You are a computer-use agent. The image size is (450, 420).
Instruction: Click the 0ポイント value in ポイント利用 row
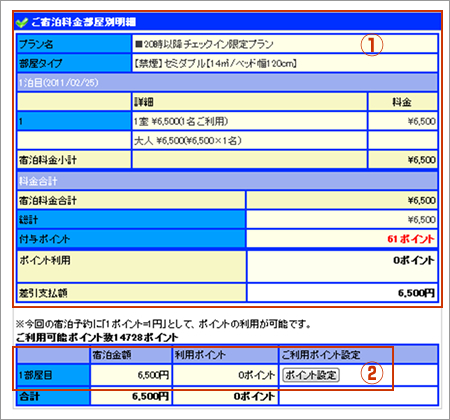pos(414,260)
